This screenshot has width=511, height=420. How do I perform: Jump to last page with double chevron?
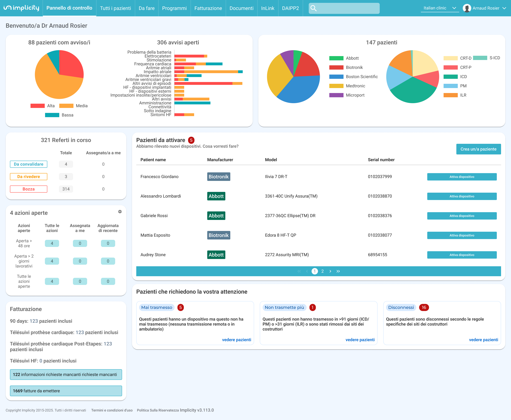[338, 271]
